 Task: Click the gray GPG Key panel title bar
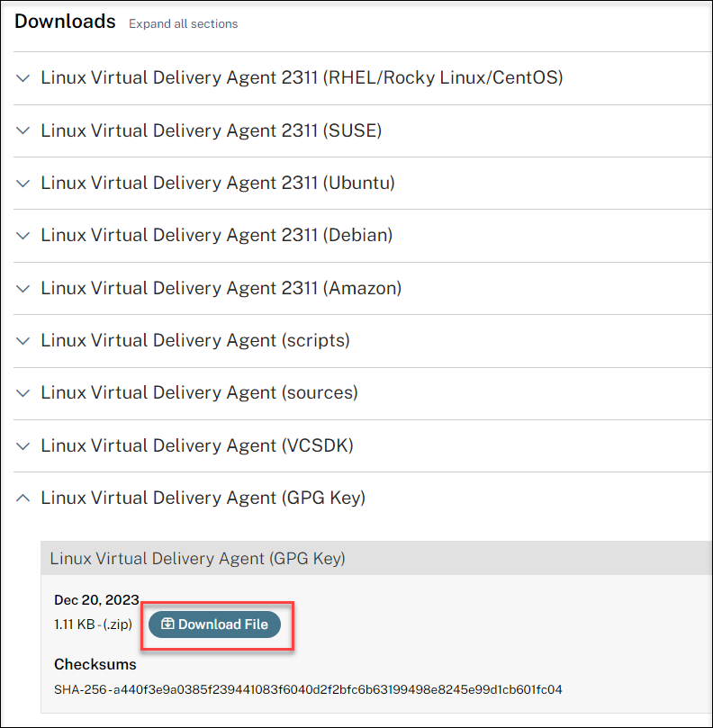(376, 558)
